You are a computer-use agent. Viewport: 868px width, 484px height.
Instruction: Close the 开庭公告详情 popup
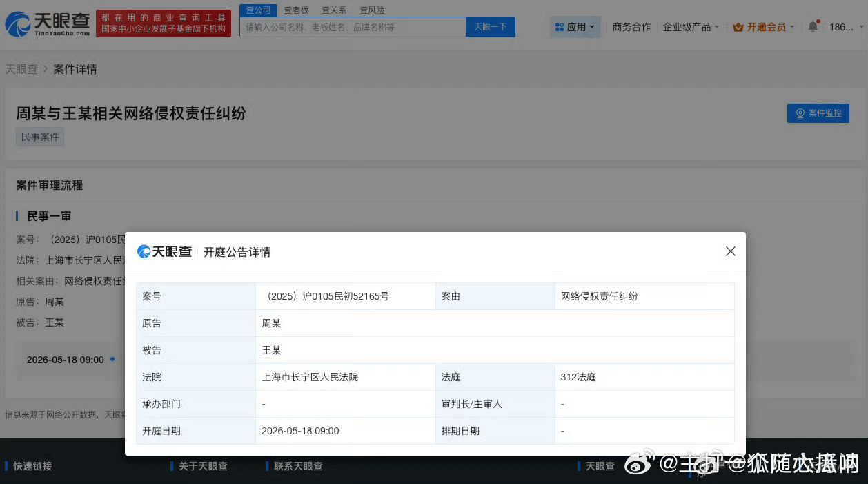(730, 251)
